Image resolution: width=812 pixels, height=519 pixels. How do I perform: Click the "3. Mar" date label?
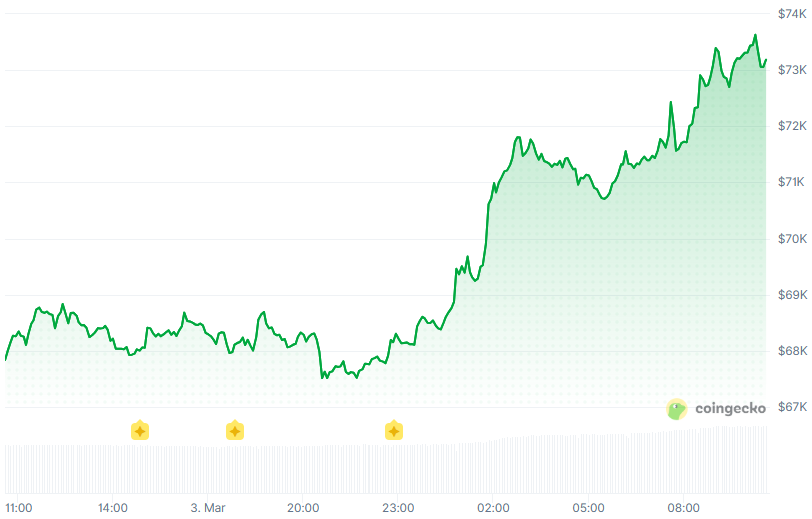[x=208, y=508]
